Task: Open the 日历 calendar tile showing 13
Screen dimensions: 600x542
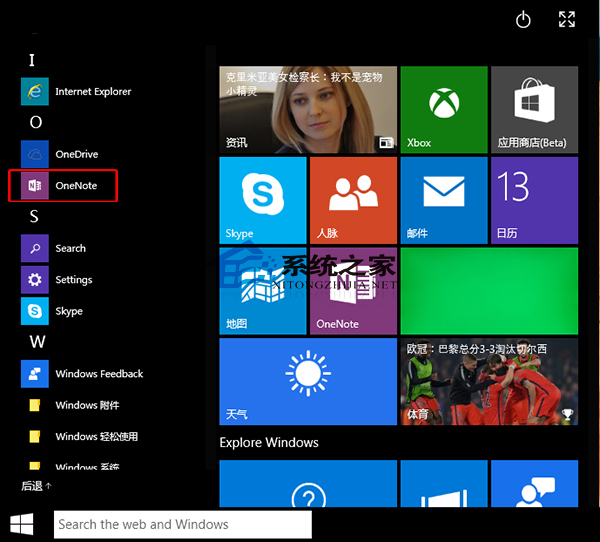Action: (x=533, y=201)
